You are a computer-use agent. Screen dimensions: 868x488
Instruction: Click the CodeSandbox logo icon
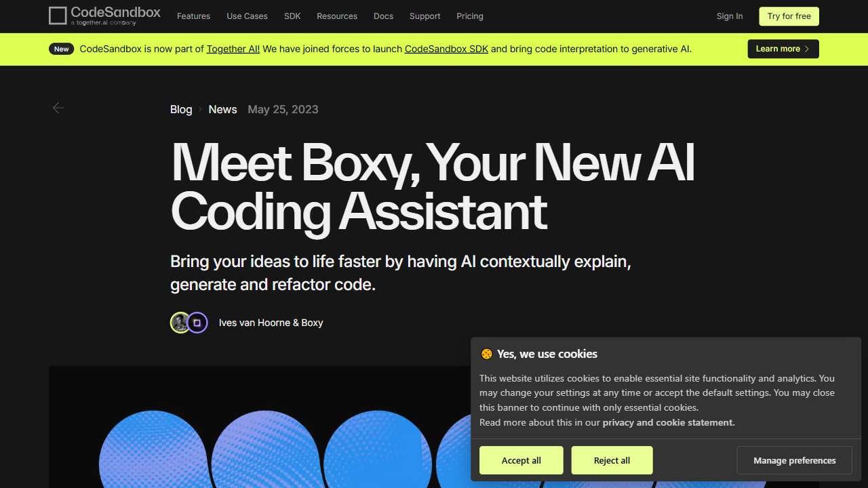[58, 16]
